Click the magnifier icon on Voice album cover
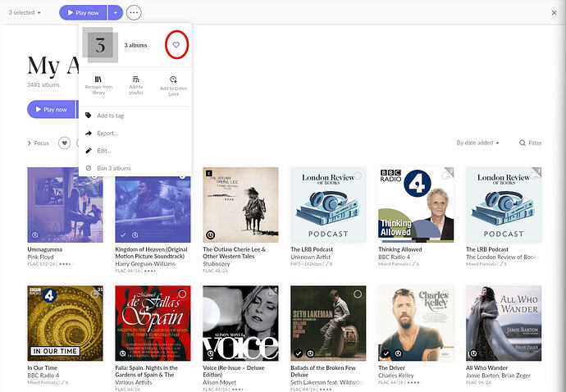Viewport: 566px width, 392px height. (x=211, y=353)
